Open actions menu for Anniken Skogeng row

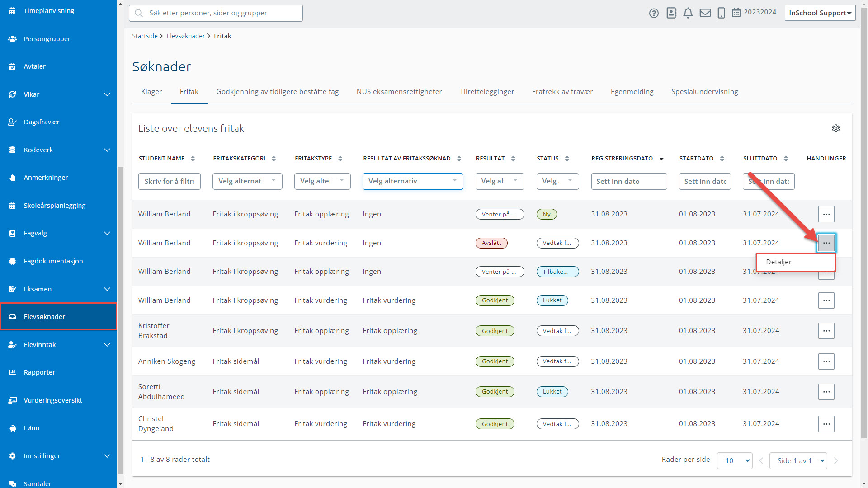point(826,361)
